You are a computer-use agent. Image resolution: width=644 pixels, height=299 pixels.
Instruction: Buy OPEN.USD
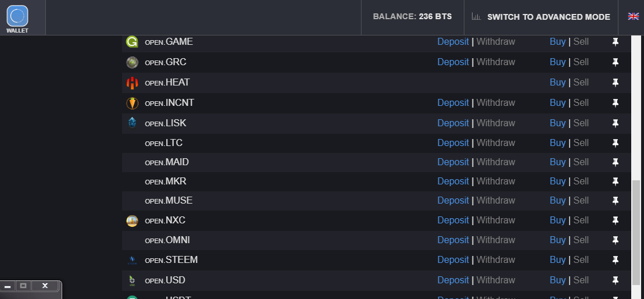pyautogui.click(x=557, y=280)
